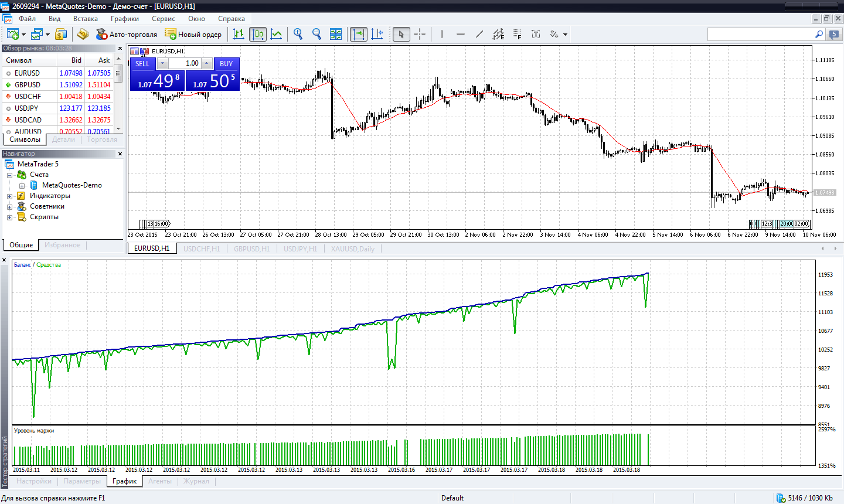Click the up arrow to increase volume
Screen dimensions: 844x504
(x=206, y=63)
